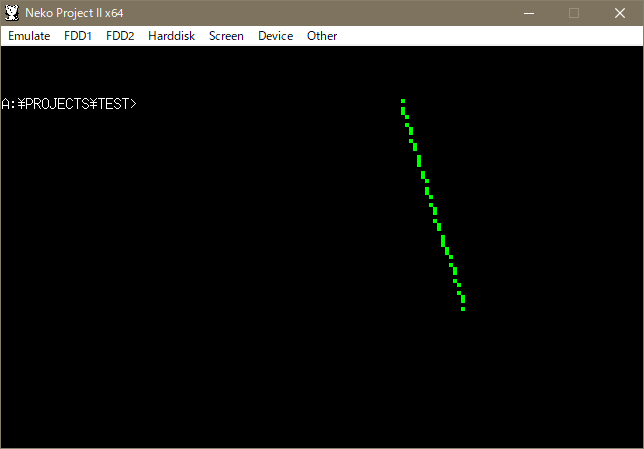This screenshot has height=449, width=644.
Task: Click the Neko Project II cat icon
Action: coord(12,13)
